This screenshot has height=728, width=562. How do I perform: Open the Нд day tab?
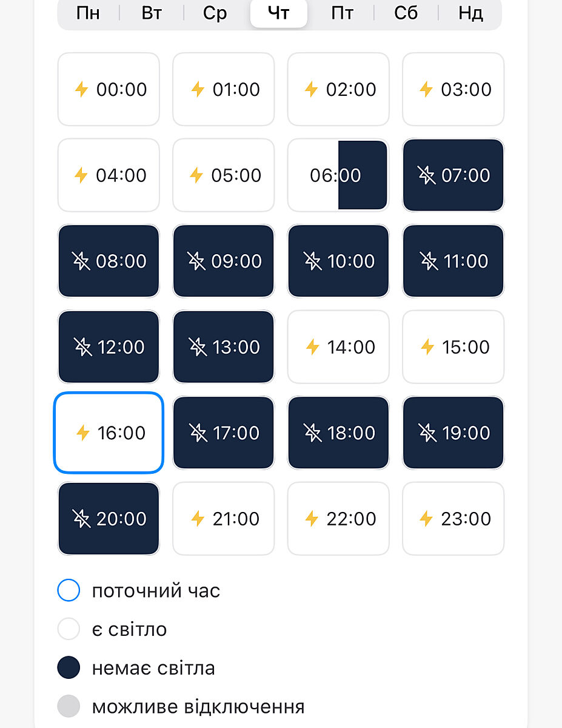[470, 13]
